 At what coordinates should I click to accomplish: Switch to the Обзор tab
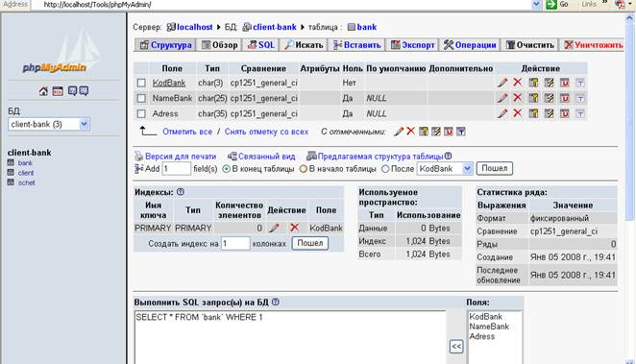pyautogui.click(x=219, y=45)
